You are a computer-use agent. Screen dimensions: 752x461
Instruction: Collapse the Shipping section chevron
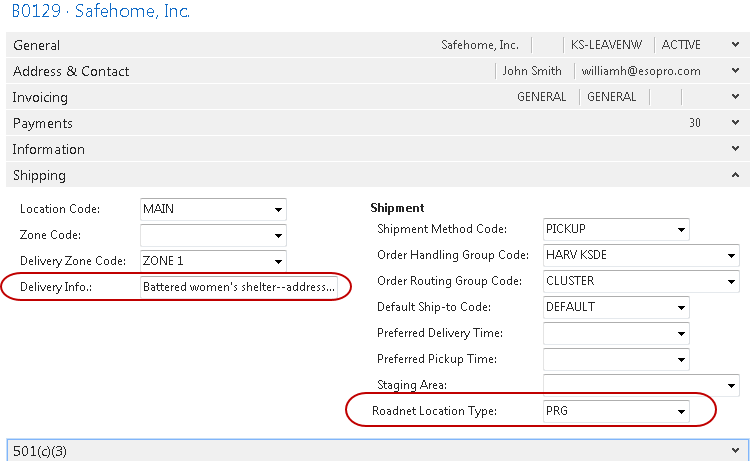click(736, 175)
